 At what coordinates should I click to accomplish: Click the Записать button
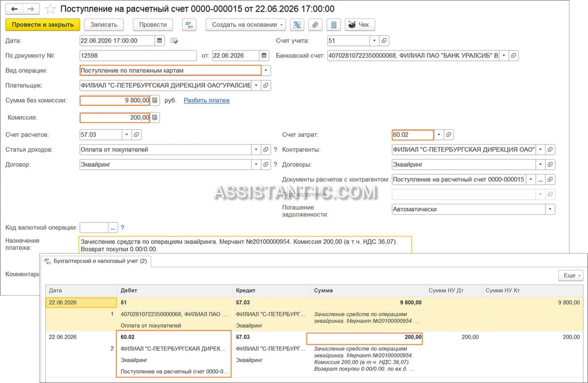click(104, 25)
